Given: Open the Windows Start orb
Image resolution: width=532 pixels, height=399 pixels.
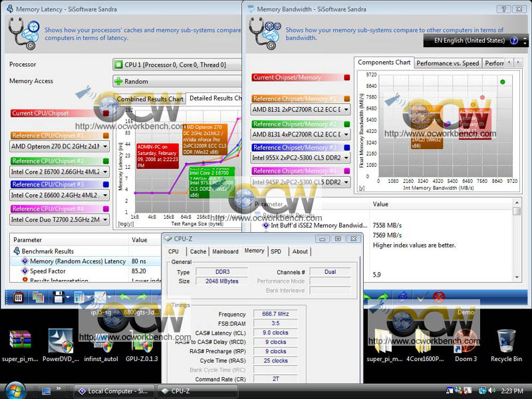Looking at the screenshot, I should pos(15,390).
